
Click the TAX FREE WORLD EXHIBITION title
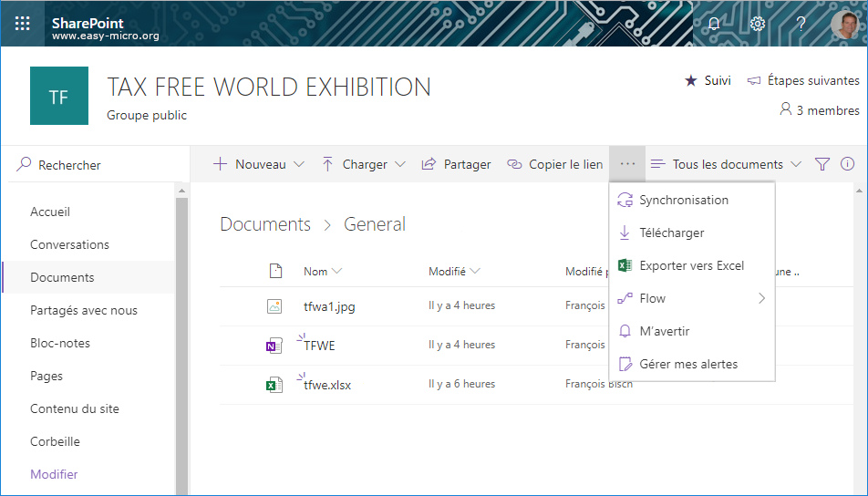pyautogui.click(x=268, y=87)
